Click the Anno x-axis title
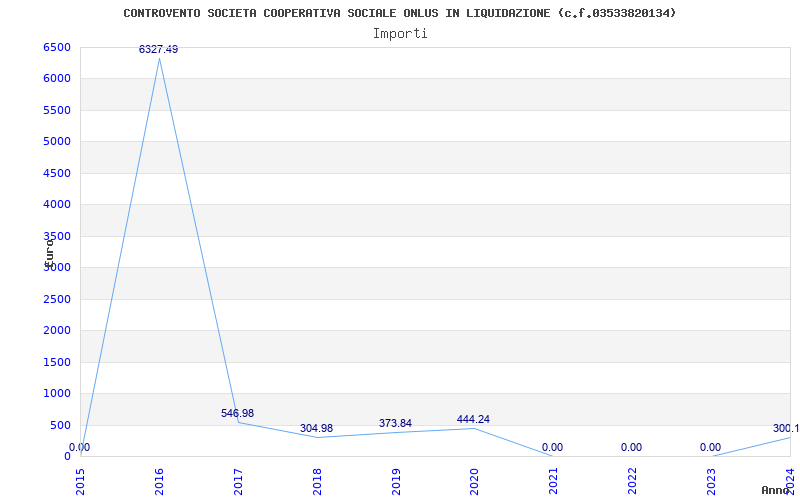800x500 pixels. (x=776, y=490)
